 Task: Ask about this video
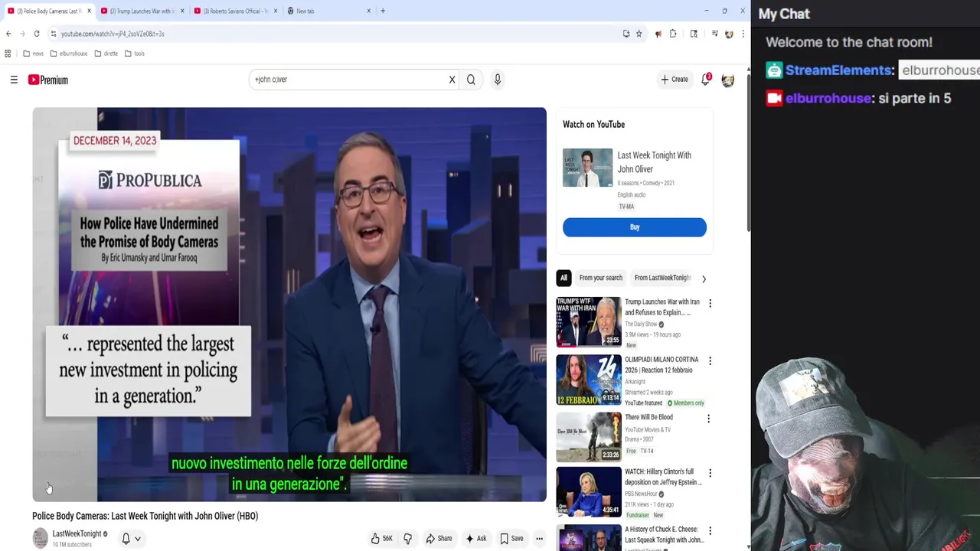coord(475,539)
